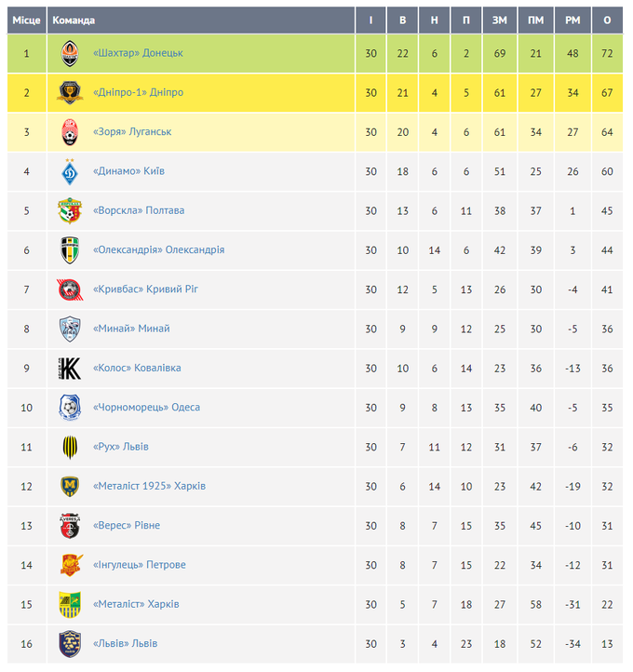Open the «Олександрія» Олександрія team link
This screenshot has height=672, width=633.
(158, 249)
